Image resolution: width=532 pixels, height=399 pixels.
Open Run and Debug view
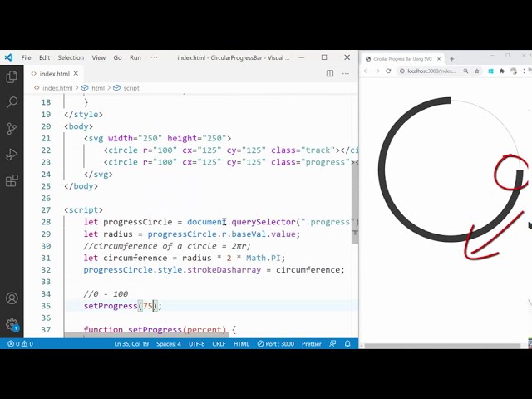(x=12, y=155)
